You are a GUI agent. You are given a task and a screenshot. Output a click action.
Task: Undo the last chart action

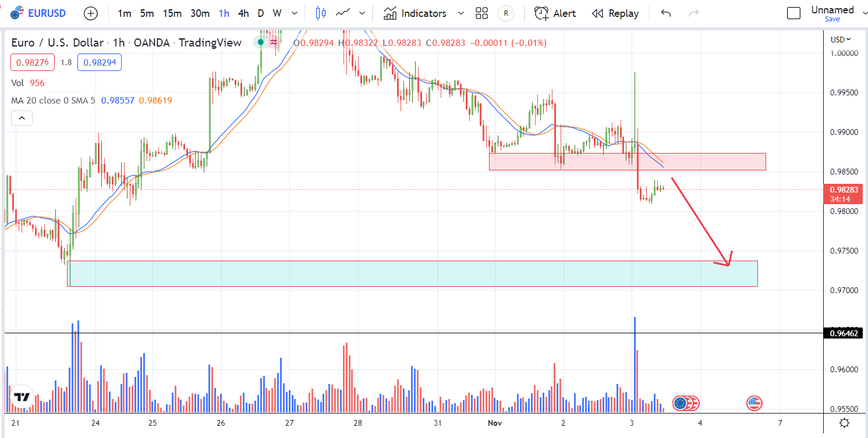(667, 13)
